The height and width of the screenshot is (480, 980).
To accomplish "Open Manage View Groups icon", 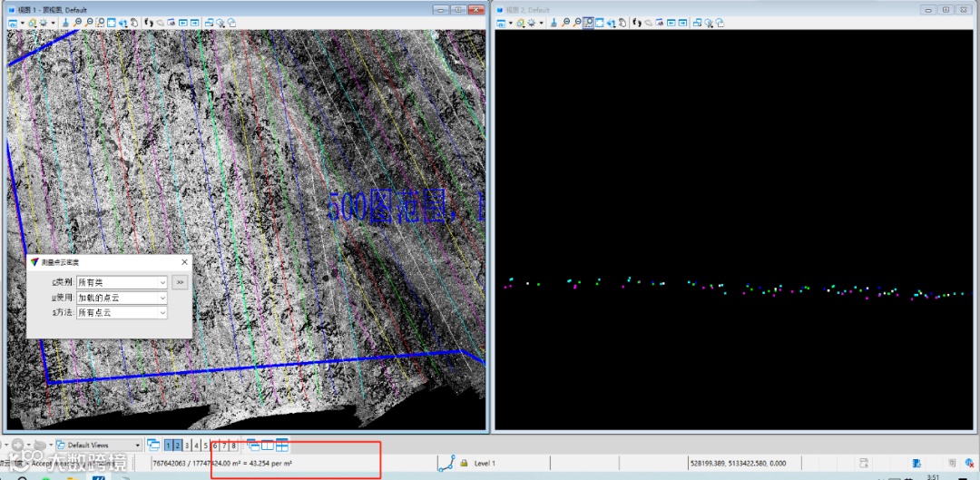I will [x=153, y=445].
